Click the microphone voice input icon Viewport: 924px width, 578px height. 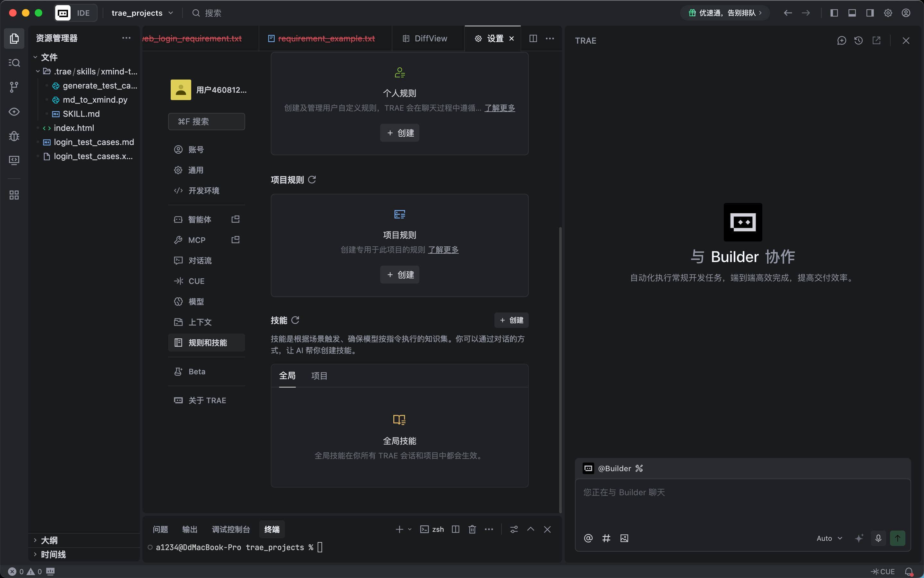[878, 538]
